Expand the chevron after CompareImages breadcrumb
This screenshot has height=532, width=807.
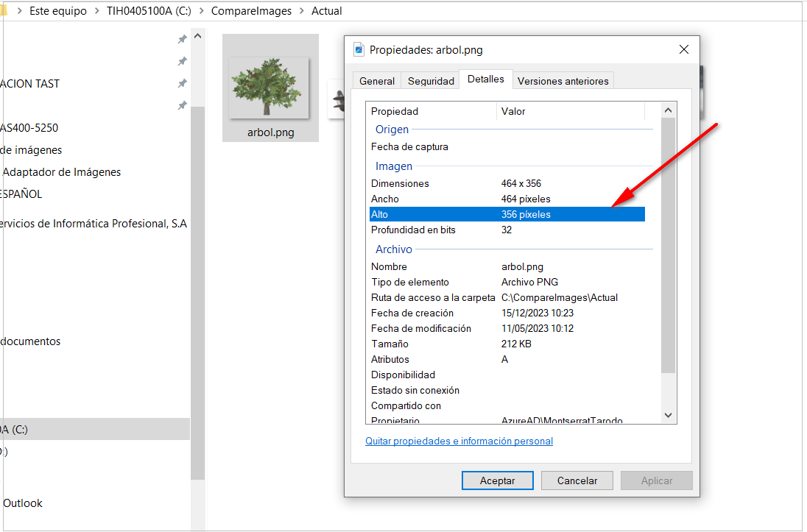click(x=302, y=11)
